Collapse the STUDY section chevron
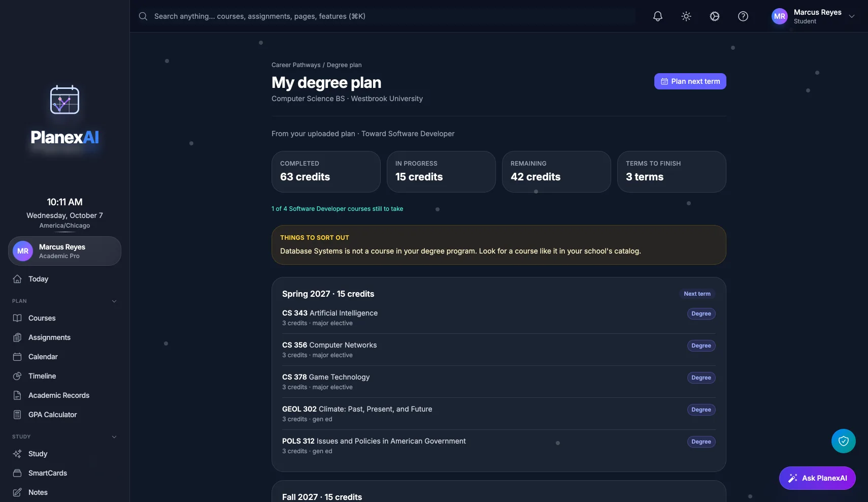The image size is (868, 502). pyautogui.click(x=114, y=437)
